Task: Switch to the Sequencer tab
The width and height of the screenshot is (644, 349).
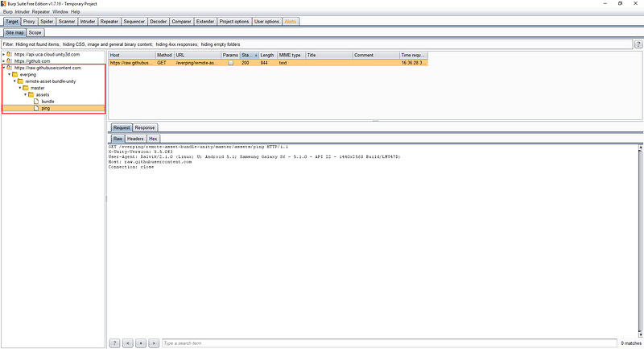Action: [134, 22]
